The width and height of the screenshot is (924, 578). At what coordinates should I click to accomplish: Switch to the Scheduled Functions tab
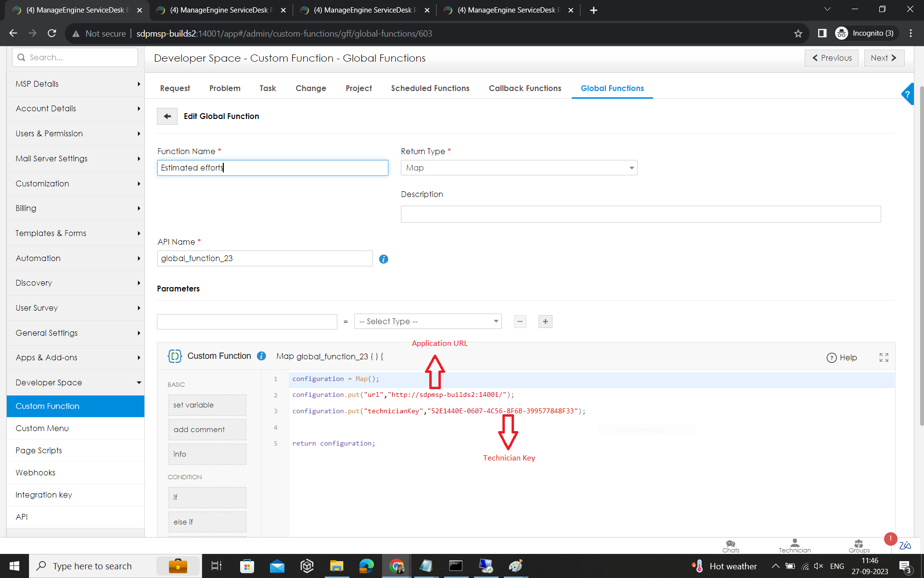click(430, 88)
